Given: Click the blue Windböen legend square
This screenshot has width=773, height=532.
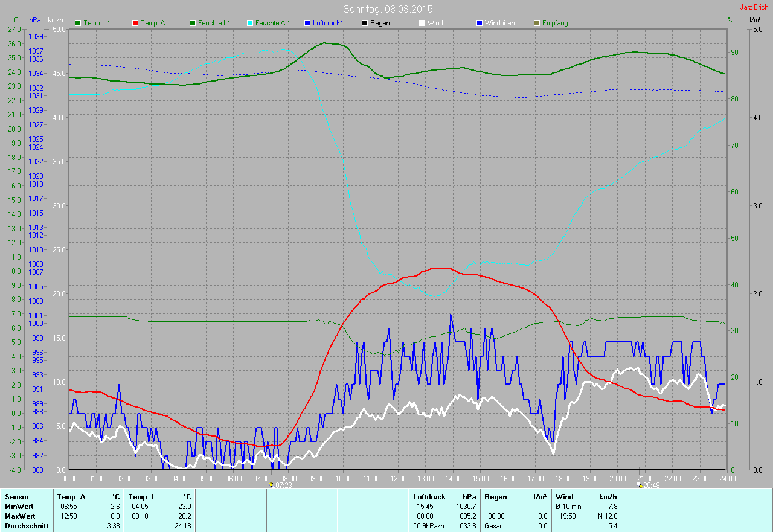Looking at the screenshot, I should [479, 23].
